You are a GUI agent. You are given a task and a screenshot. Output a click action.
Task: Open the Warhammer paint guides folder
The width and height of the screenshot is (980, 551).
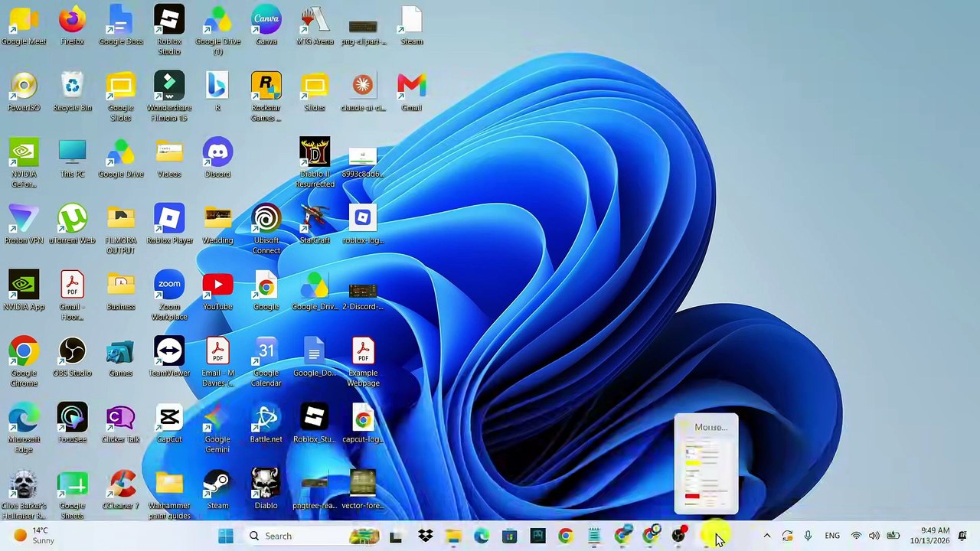169,495
